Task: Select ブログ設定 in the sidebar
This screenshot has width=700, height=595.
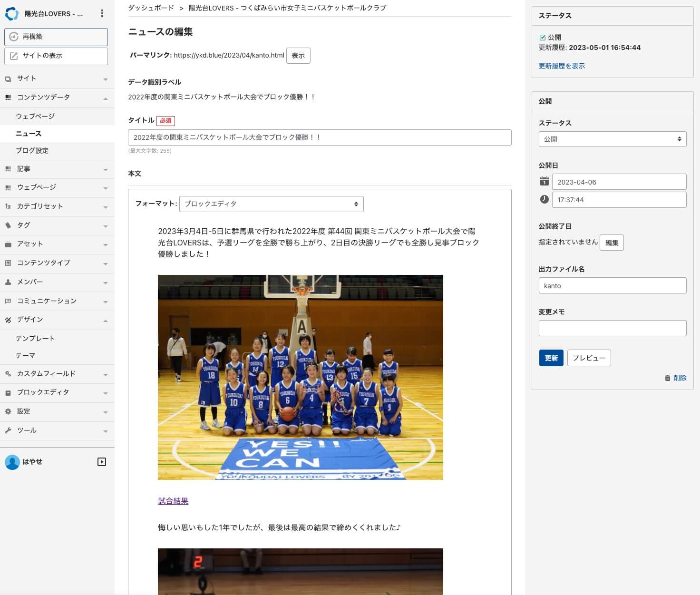Action: click(32, 151)
